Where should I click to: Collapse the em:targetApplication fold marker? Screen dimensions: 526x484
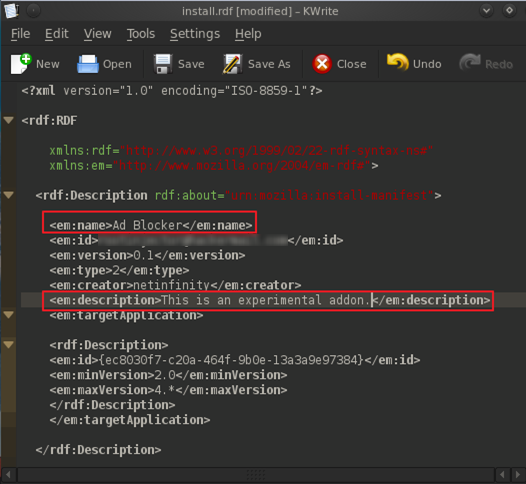click(x=8, y=314)
